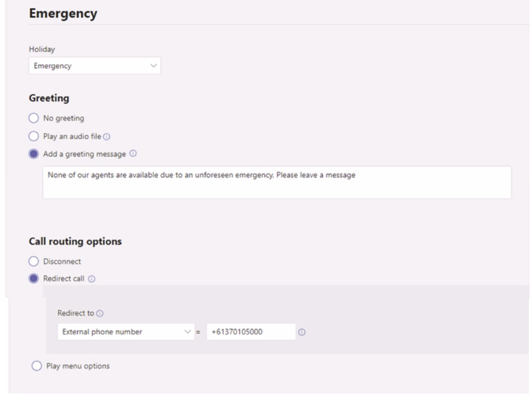Viewport: 532px width, 396px height.
Task: Click chevron of the Redirect to dropdown
Action: point(187,331)
